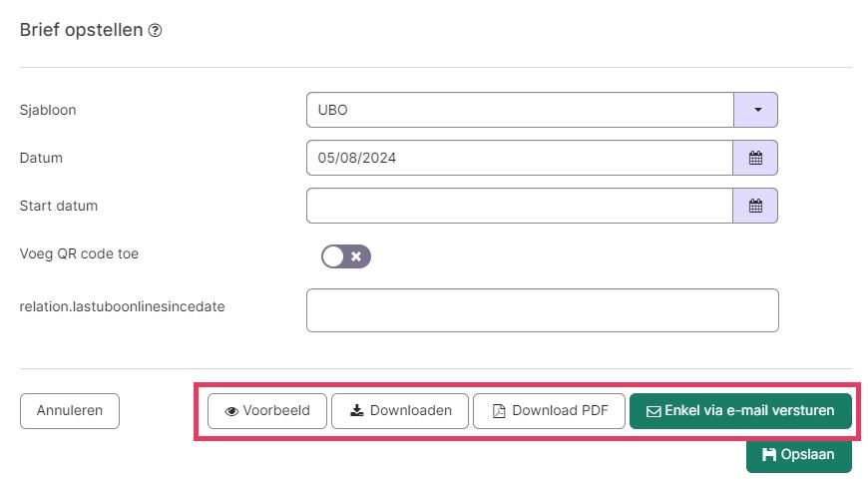Expand the Sjabloon dropdown arrow

(756, 110)
